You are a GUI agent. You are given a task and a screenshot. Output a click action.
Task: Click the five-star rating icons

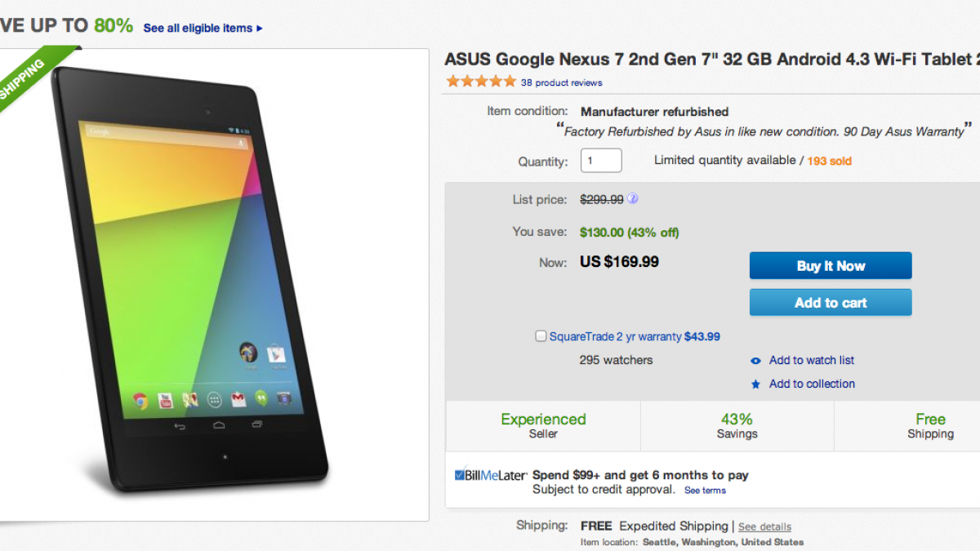tap(481, 82)
